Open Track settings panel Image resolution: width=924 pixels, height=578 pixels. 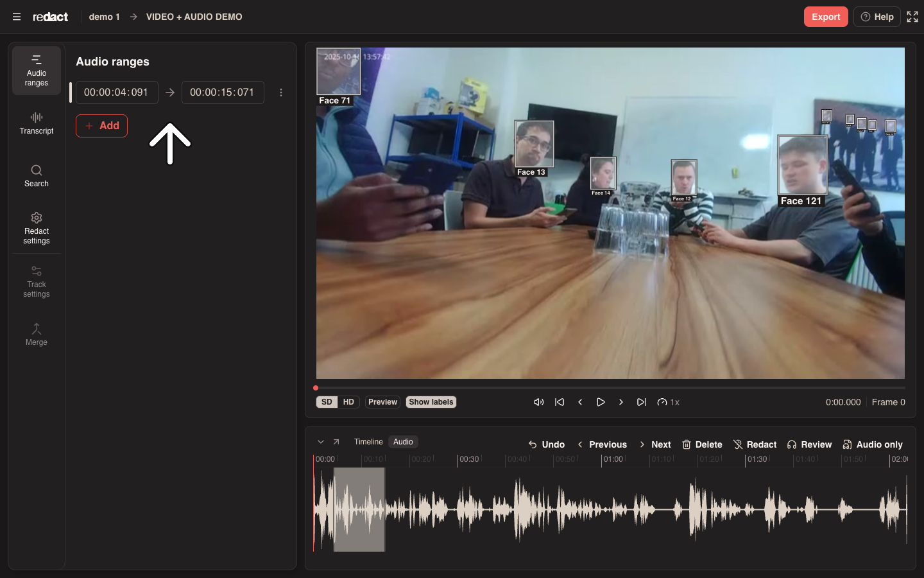(x=37, y=281)
